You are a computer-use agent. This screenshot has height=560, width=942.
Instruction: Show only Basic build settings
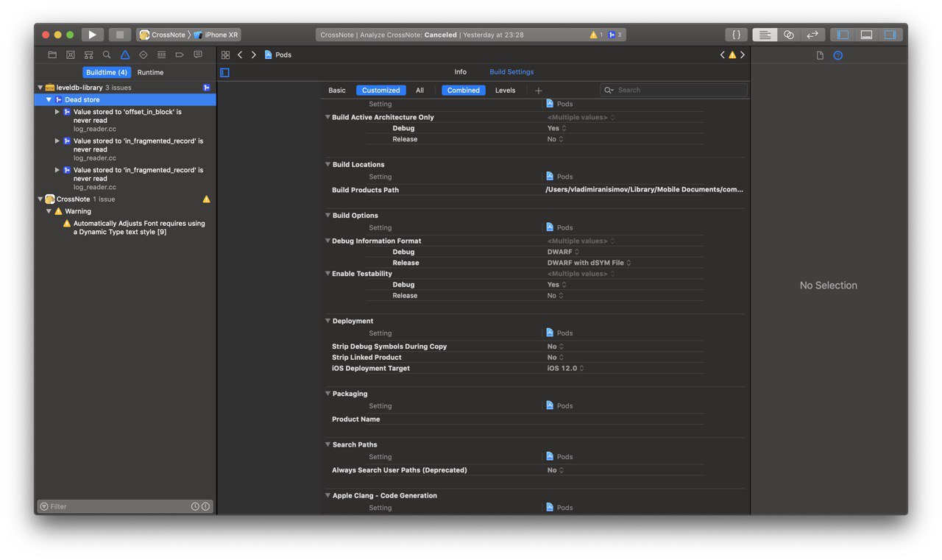pyautogui.click(x=337, y=91)
